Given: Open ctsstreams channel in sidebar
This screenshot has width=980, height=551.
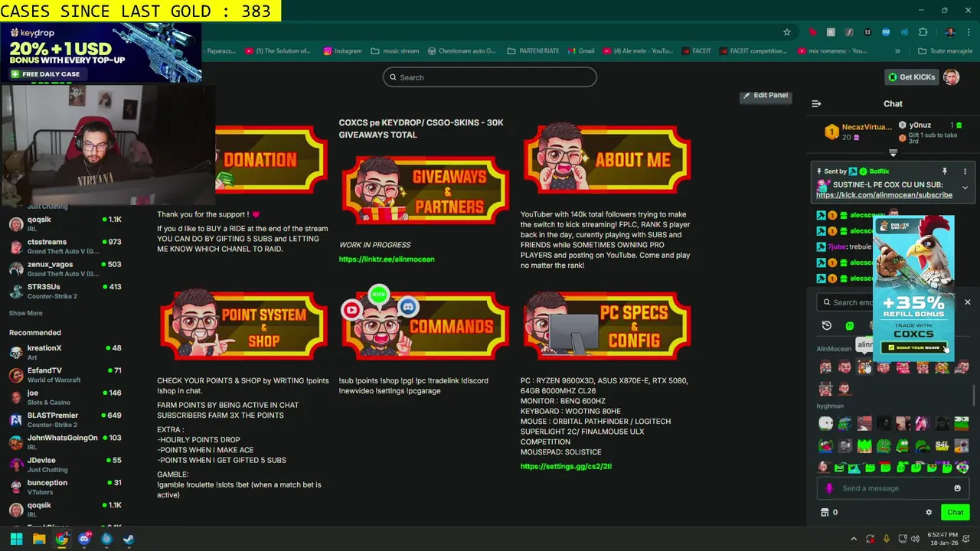Looking at the screenshot, I should tap(66, 246).
